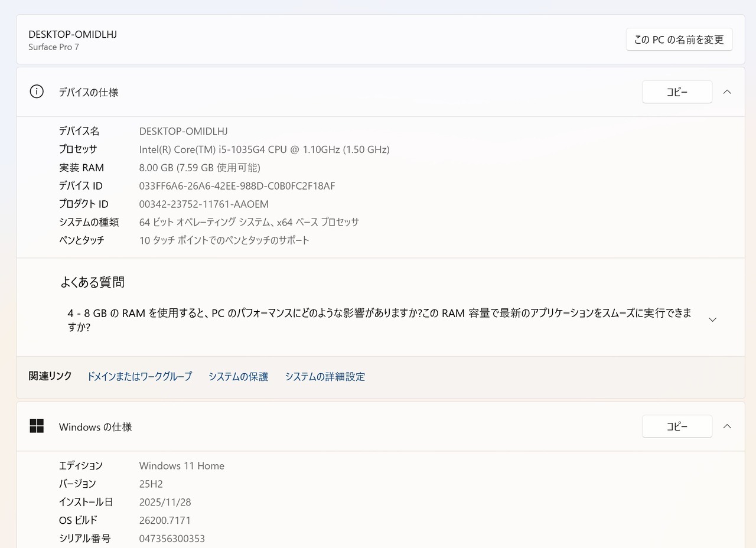Copy device specs with the コピー button
The width and height of the screenshot is (756, 548).
click(x=676, y=92)
